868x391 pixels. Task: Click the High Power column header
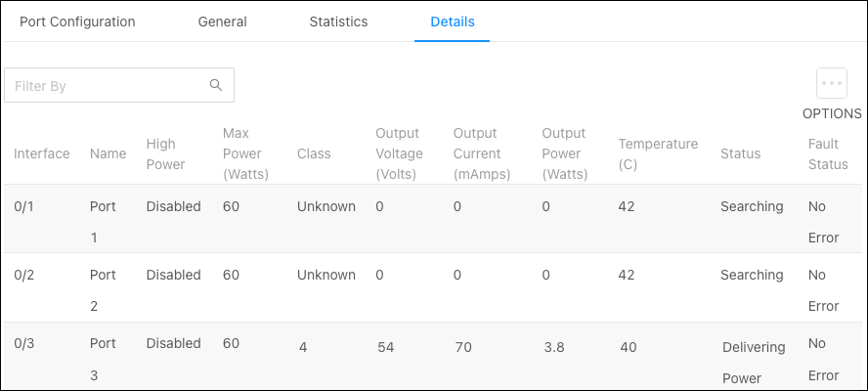point(165,154)
